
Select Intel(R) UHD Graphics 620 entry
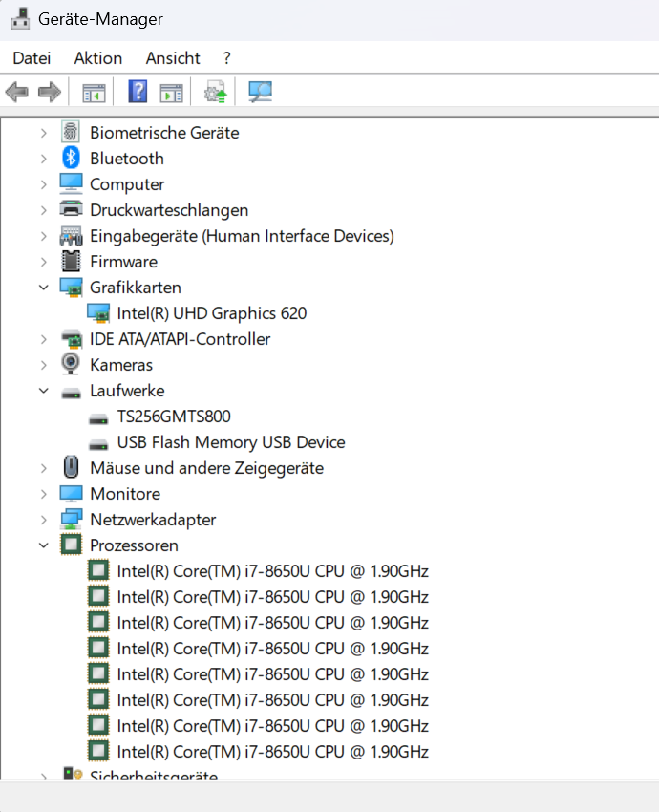coord(212,313)
